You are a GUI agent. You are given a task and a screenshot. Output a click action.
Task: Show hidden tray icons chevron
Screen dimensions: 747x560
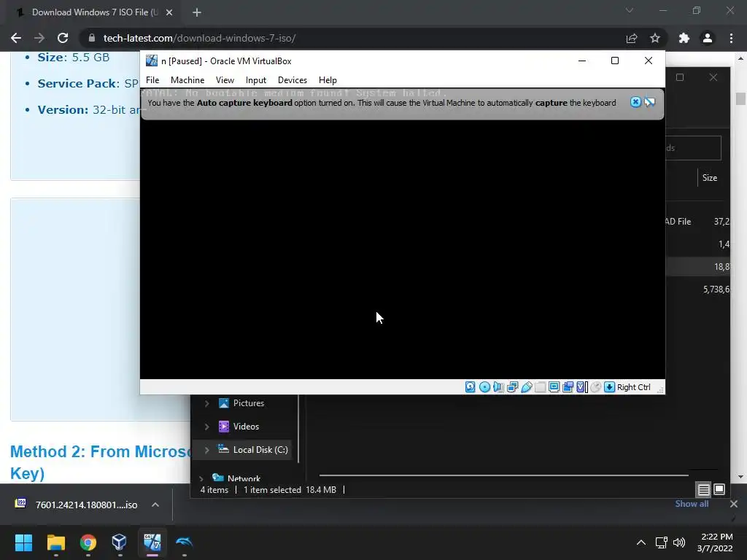coord(641,542)
